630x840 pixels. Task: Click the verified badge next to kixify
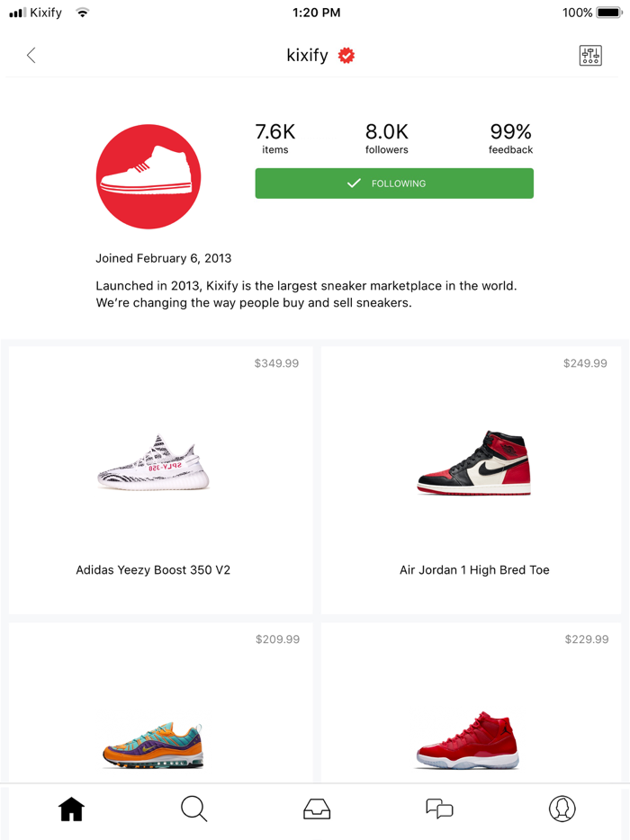tap(346, 55)
